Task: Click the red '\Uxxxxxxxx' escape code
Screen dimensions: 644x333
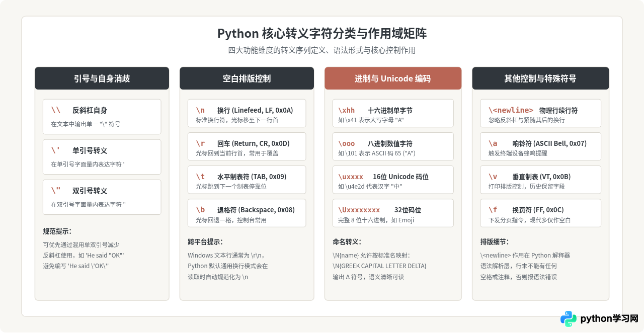Action: point(359,210)
